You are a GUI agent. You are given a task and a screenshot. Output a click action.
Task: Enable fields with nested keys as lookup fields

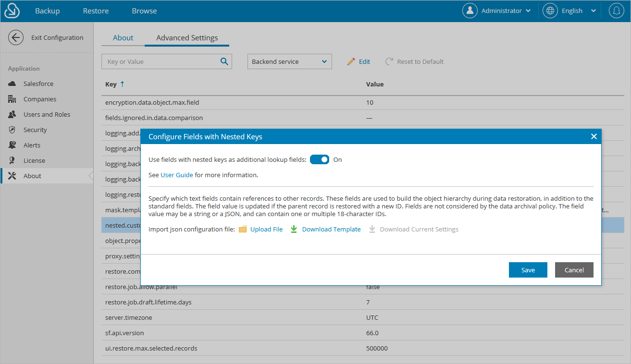tap(320, 159)
